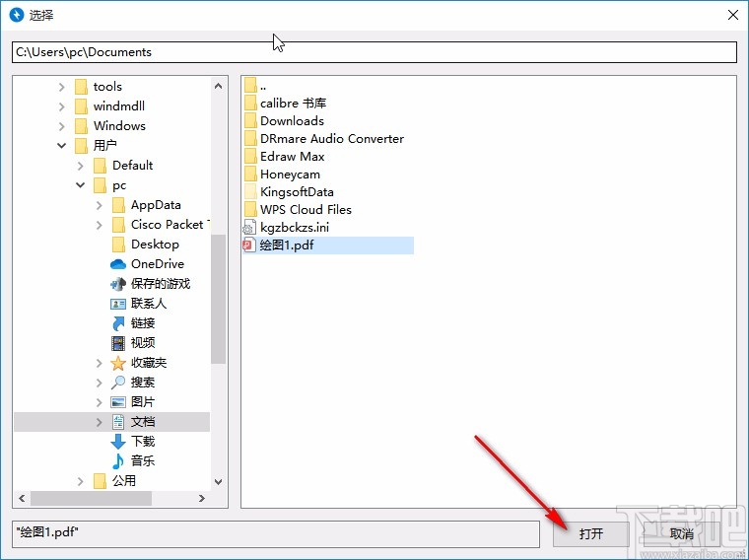Click the tools folder icon in tree
749x560 pixels.
point(81,87)
